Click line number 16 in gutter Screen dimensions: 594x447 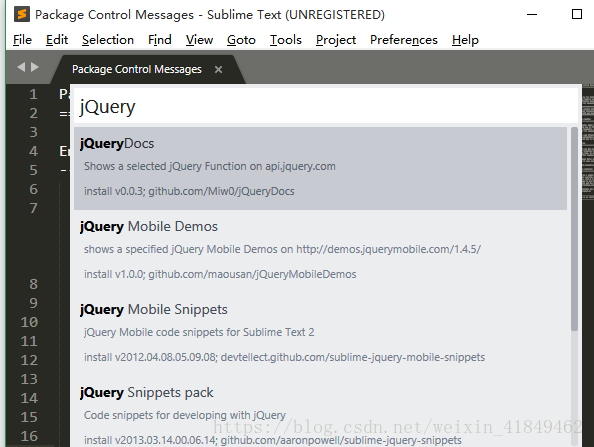click(29, 436)
